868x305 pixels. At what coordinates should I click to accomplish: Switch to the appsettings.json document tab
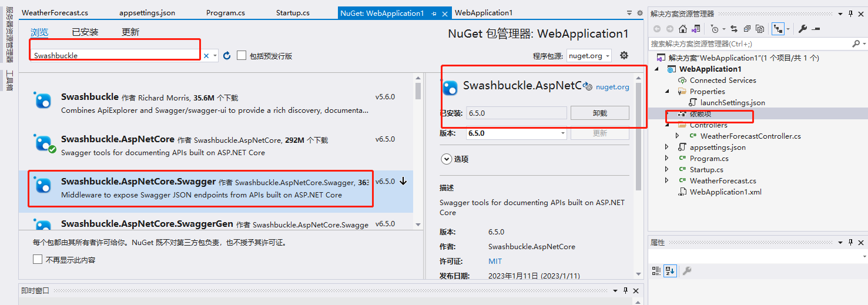point(147,12)
